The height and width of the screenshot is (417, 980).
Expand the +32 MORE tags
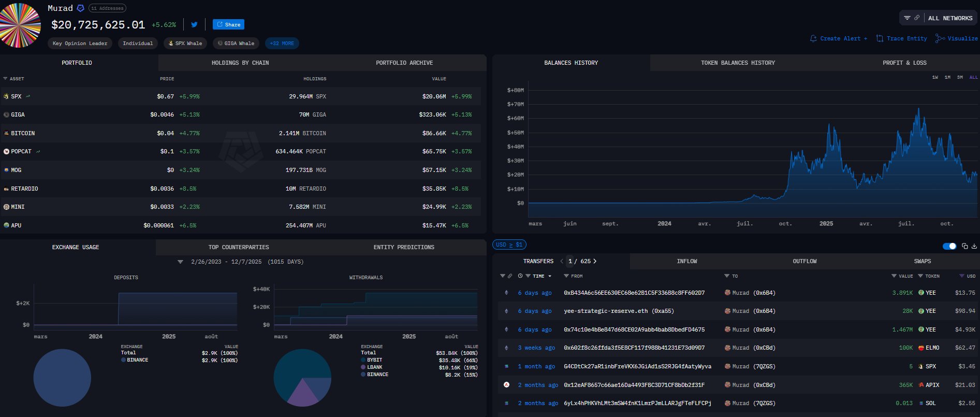tap(282, 44)
